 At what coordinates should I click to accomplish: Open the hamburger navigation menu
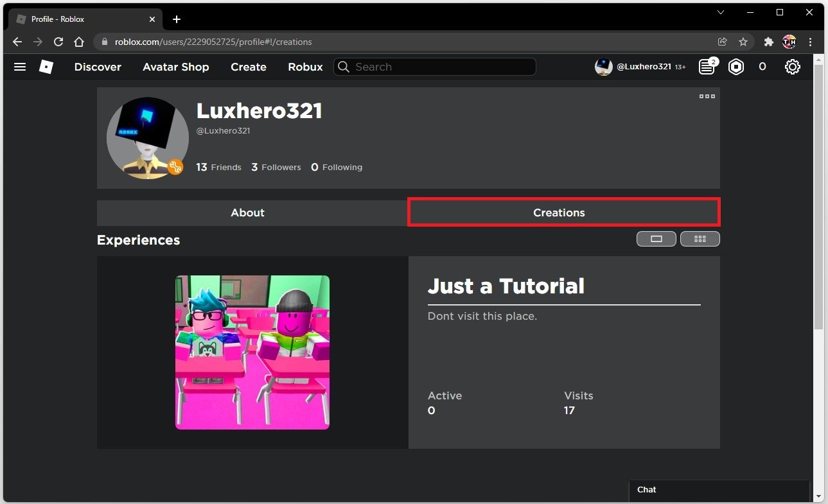[20, 67]
